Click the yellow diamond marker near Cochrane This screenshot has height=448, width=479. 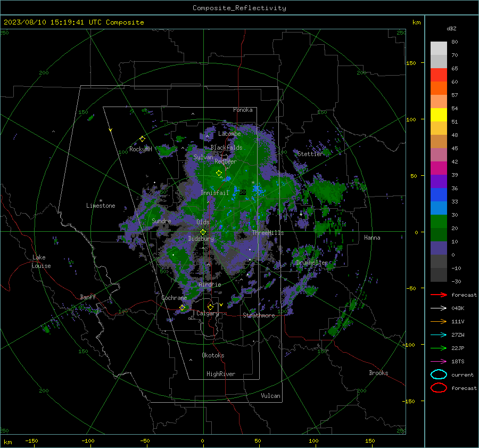click(x=182, y=307)
